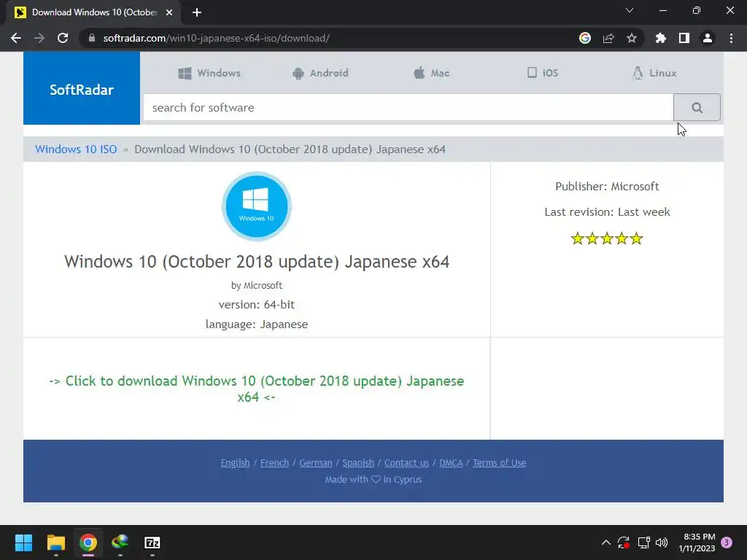Focus the search for software field
This screenshot has height=560, width=747.
coord(409,108)
